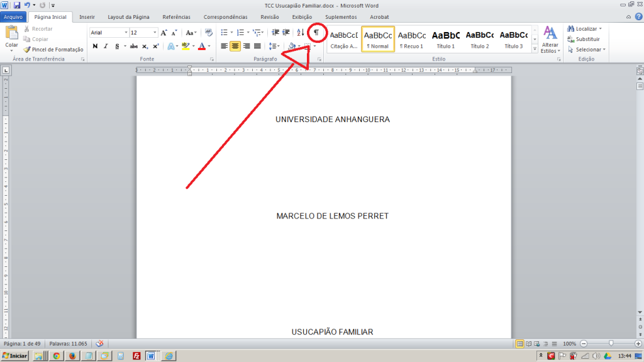Image resolution: width=644 pixels, height=362 pixels.
Task: Expand the styles gallery more arrow
Action: point(535,49)
